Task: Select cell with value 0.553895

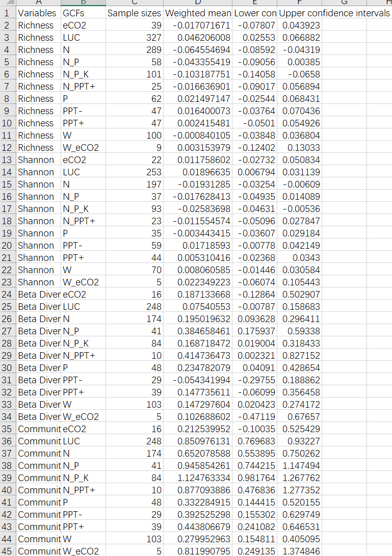Action: pos(255,454)
